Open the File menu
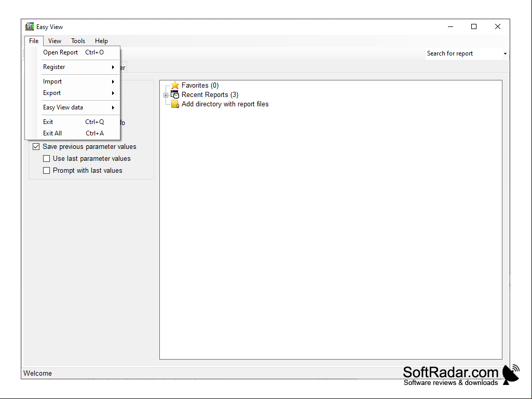This screenshot has height=399, width=532. [x=34, y=40]
